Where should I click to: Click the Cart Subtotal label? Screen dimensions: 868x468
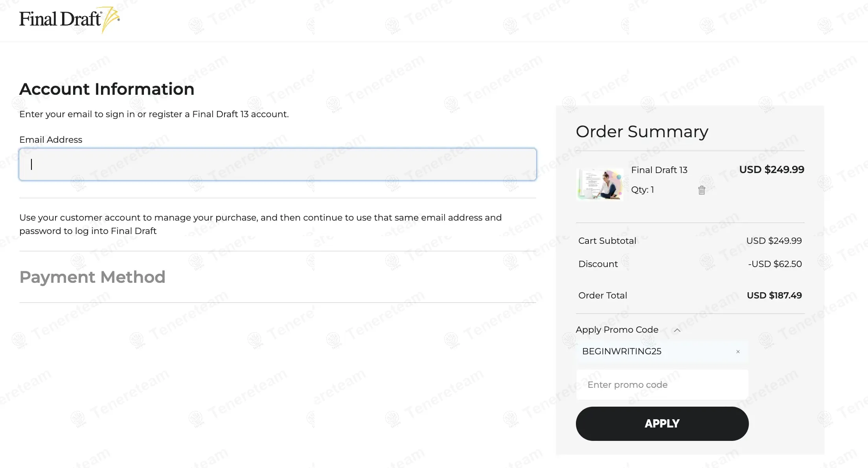(x=607, y=241)
